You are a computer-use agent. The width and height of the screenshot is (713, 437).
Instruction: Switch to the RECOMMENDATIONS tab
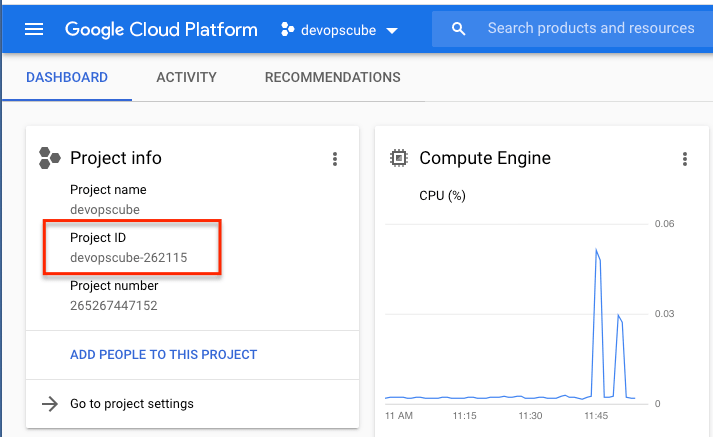(x=333, y=77)
